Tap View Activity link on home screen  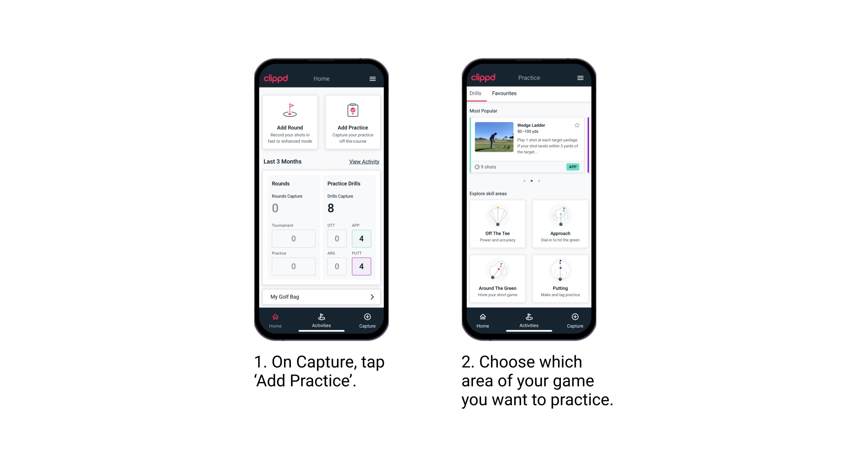[364, 161]
